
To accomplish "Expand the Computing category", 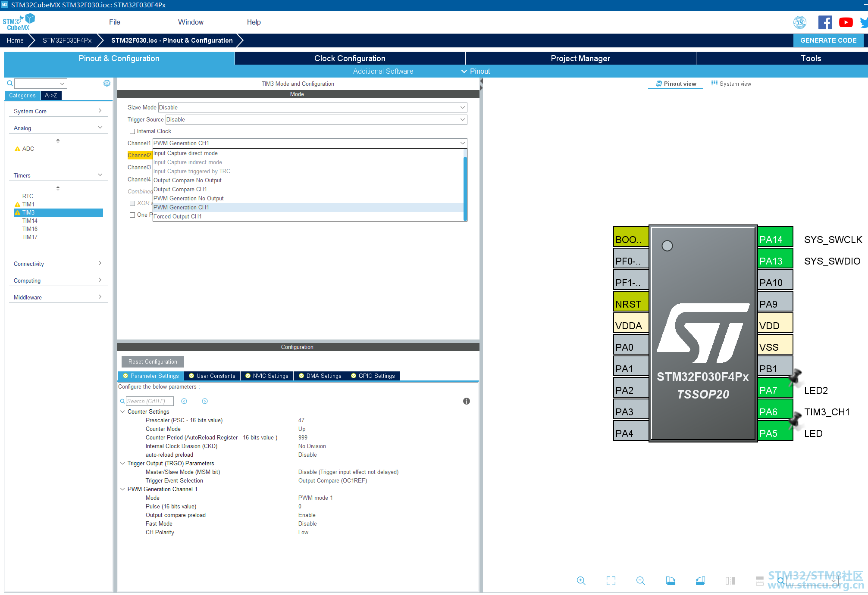I will click(x=58, y=280).
